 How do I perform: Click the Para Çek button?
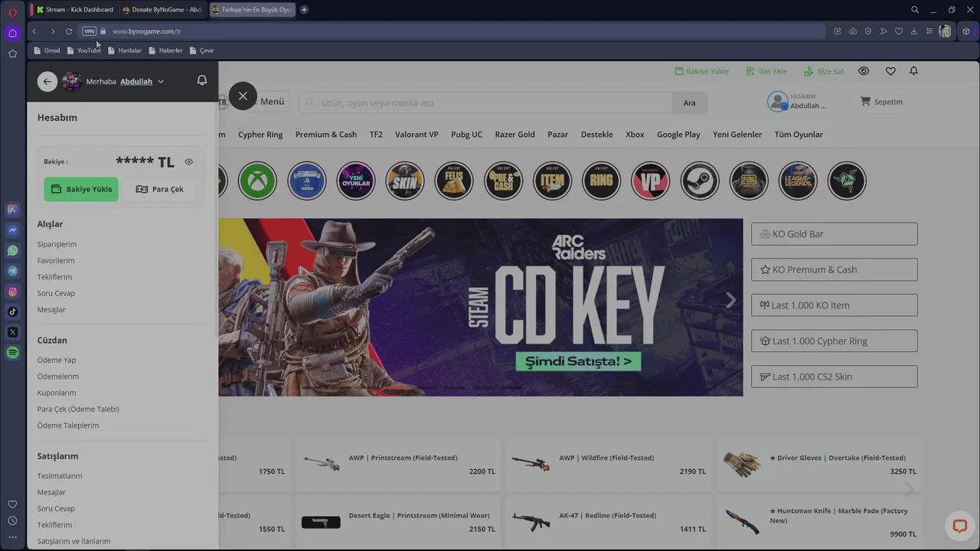point(159,189)
